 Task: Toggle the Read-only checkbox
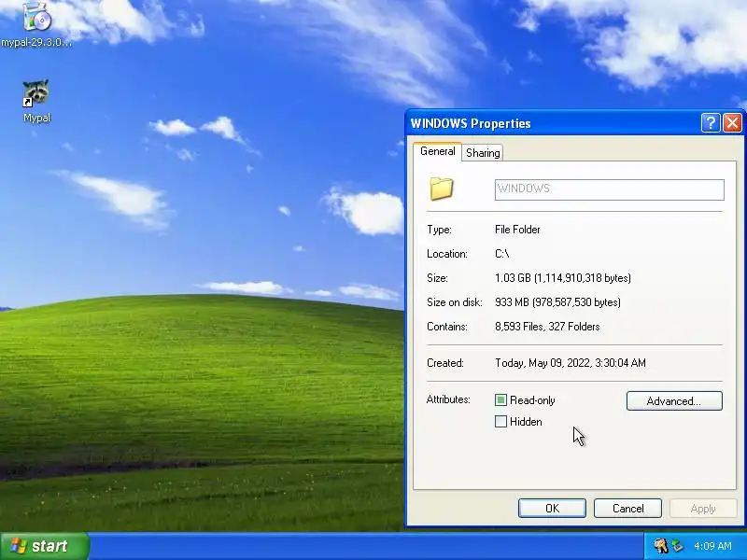coord(500,400)
